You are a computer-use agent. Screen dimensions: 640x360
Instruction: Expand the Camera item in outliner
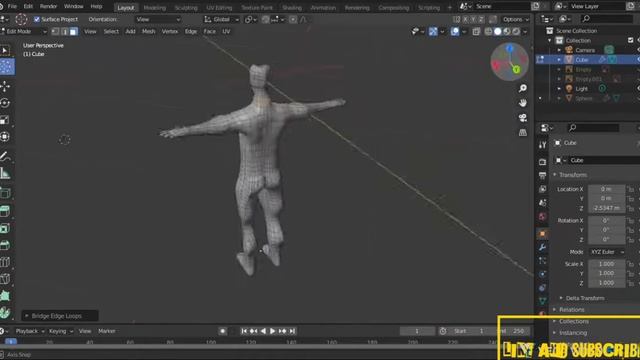click(559, 50)
